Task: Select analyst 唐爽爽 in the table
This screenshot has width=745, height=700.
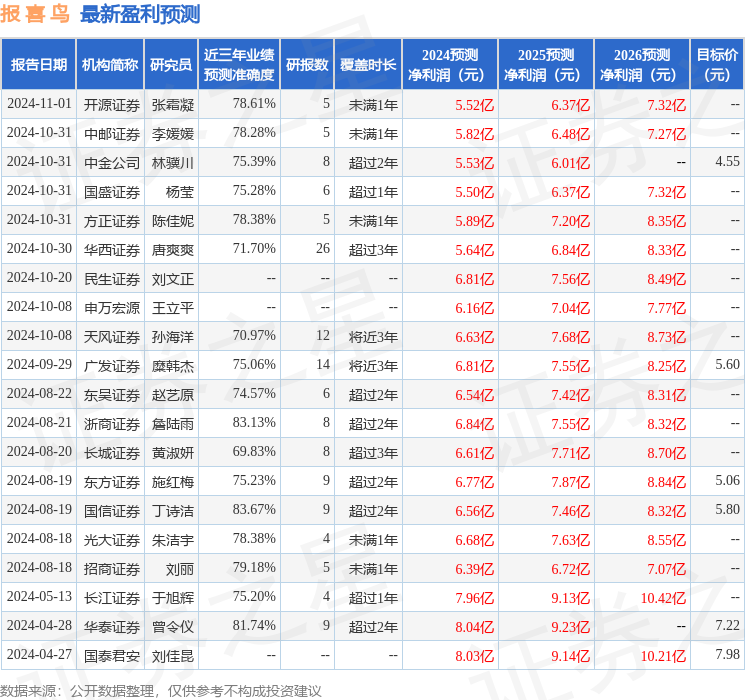Action: pyautogui.click(x=172, y=249)
